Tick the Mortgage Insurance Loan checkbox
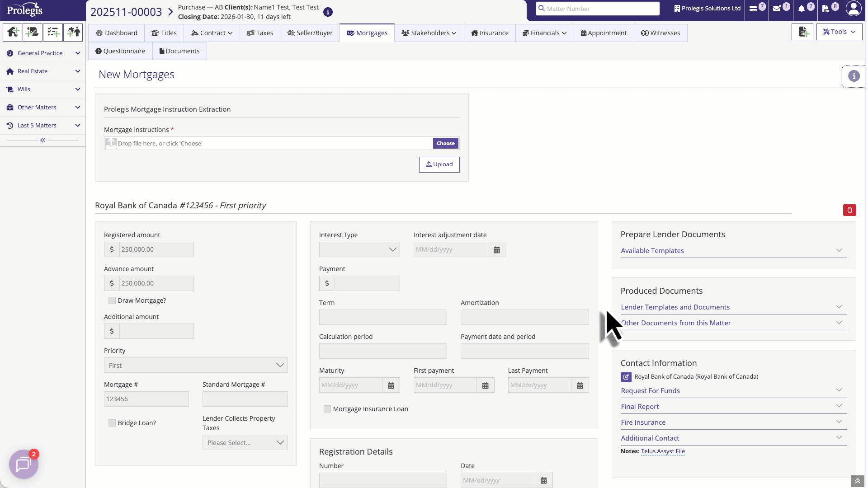Viewport: 868px width, 488px height. coord(327,409)
